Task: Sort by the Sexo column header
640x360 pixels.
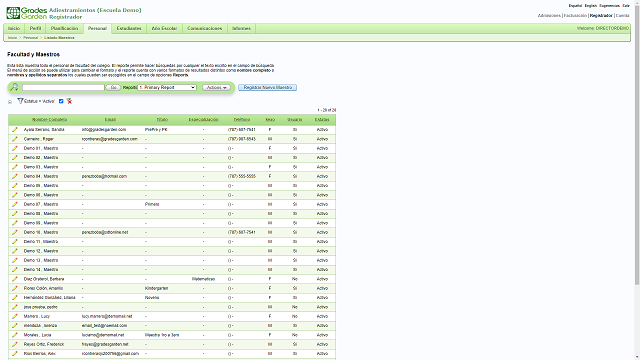Action: click(270, 120)
